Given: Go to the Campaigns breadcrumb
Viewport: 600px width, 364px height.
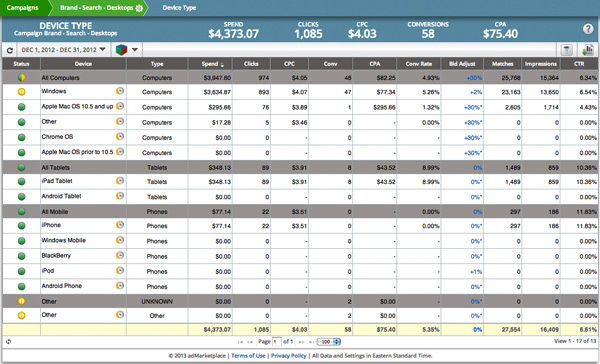Looking at the screenshot, I should click(22, 8).
